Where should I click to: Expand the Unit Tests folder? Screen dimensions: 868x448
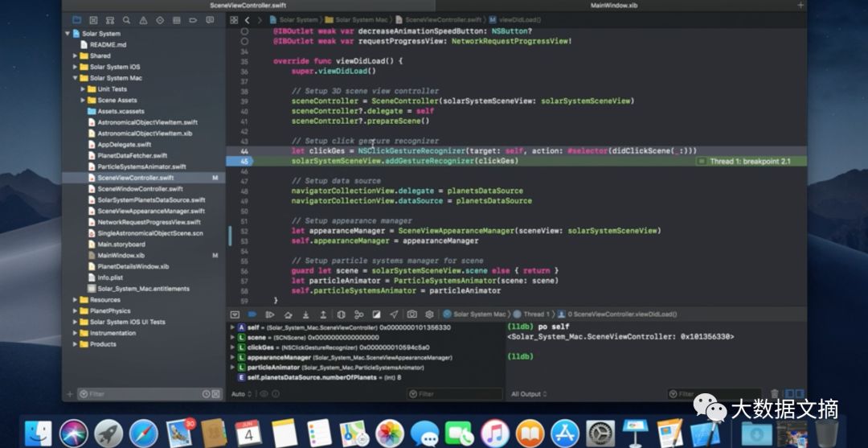83,89
